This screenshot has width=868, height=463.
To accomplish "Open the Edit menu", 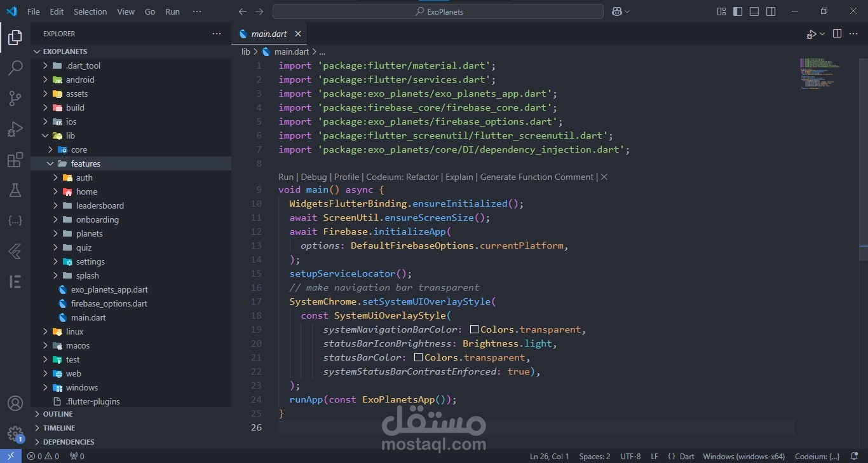I will click(x=57, y=11).
